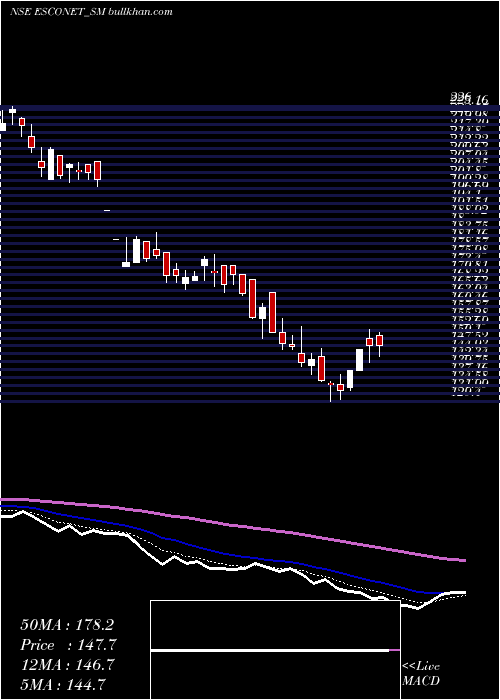500x700 pixels.
Task: Click the Price : 147.7 label
Action: pyautogui.click(x=68, y=645)
